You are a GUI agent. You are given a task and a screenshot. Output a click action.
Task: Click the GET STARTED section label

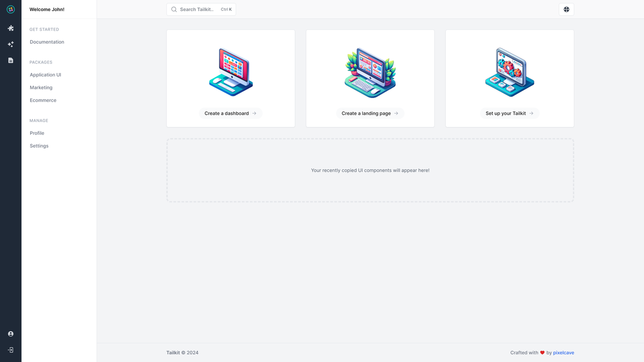click(44, 30)
